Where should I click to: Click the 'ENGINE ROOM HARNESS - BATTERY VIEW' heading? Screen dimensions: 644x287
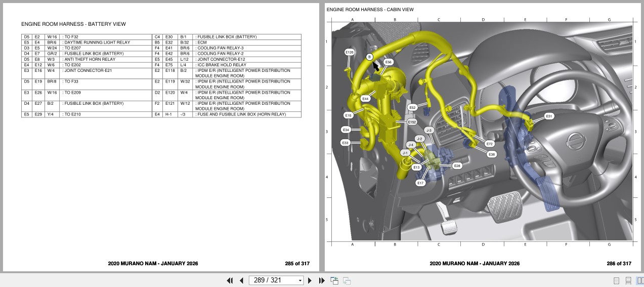[x=73, y=24]
